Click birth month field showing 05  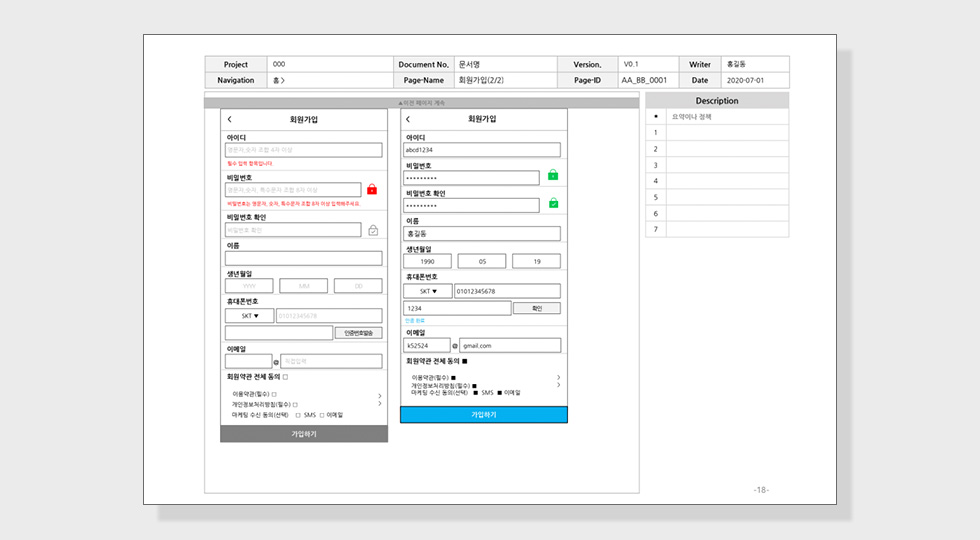482,261
